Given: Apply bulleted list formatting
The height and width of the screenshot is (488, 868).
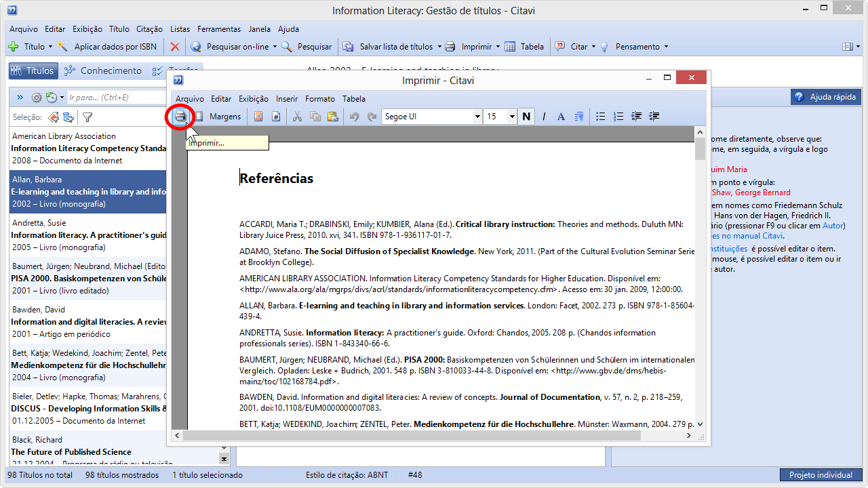Looking at the screenshot, I should coord(600,117).
